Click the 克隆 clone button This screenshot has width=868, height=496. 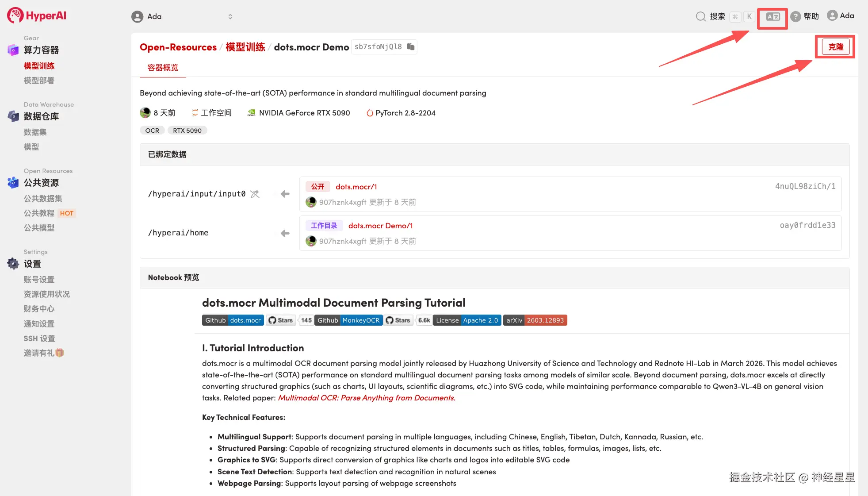(x=835, y=47)
